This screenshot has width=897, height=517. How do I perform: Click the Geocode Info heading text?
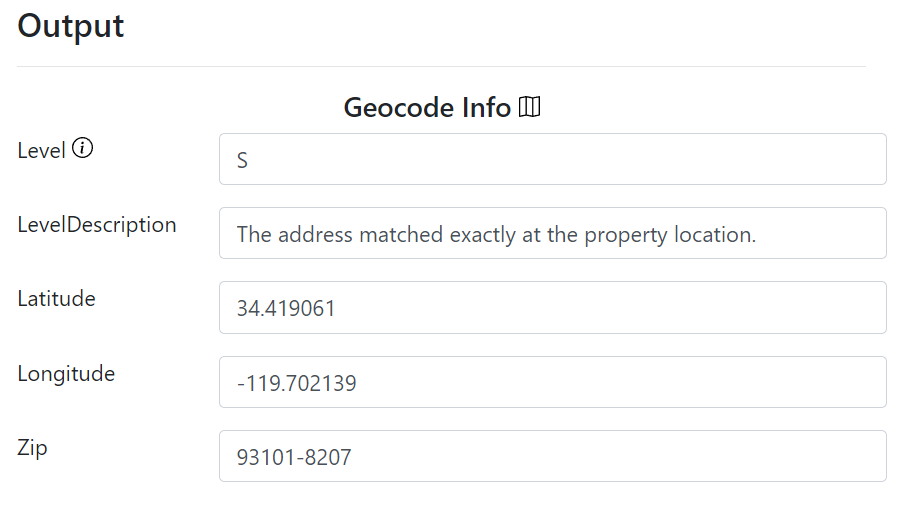[427, 108]
